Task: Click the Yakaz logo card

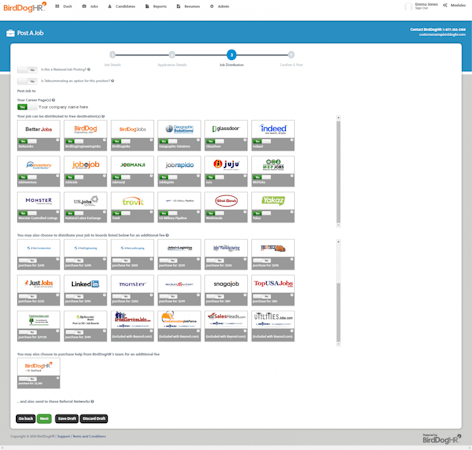Action: coord(273,201)
